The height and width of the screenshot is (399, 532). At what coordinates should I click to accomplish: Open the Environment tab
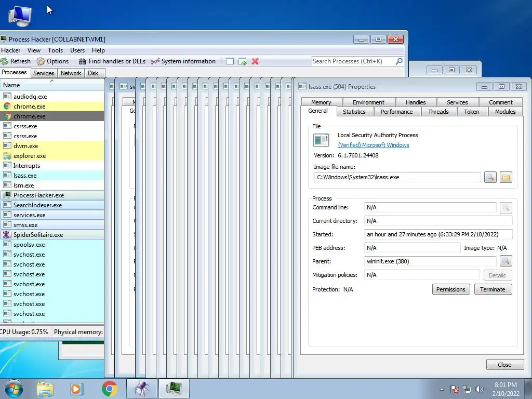pos(368,102)
